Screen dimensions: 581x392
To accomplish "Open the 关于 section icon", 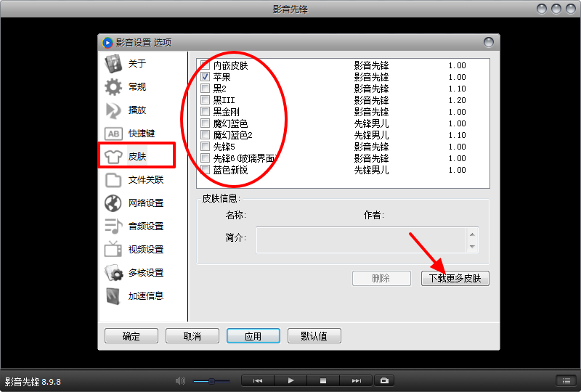I will tap(113, 64).
